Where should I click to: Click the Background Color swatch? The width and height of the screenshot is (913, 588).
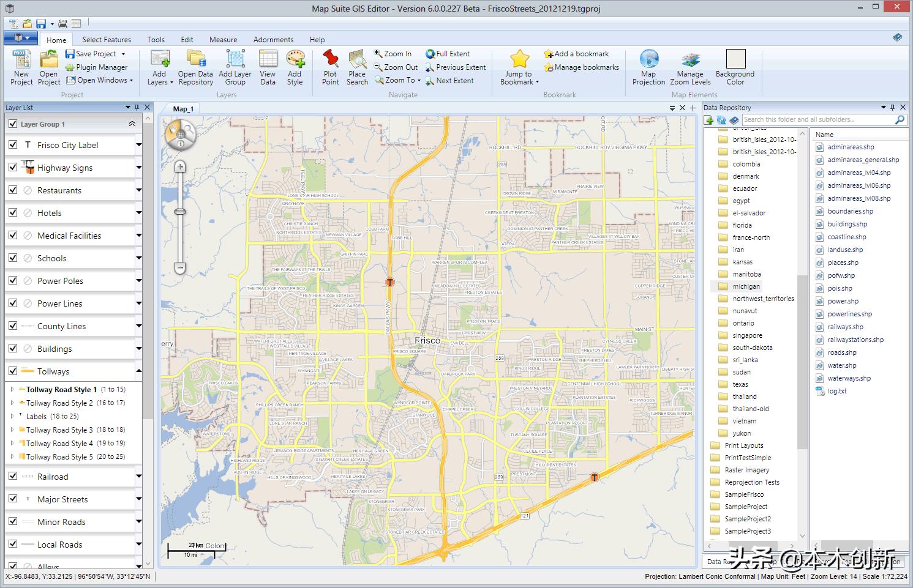(x=735, y=59)
